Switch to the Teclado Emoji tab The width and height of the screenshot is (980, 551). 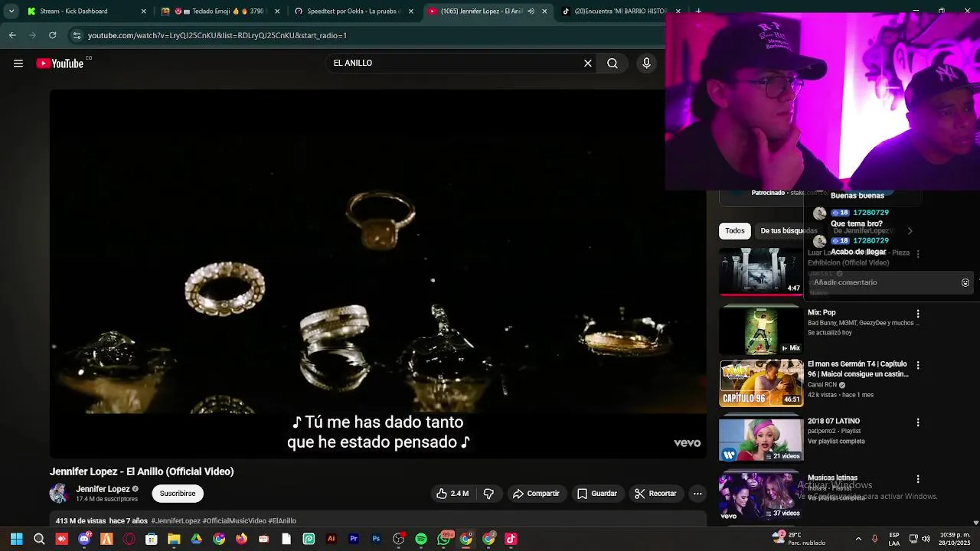coord(220,11)
